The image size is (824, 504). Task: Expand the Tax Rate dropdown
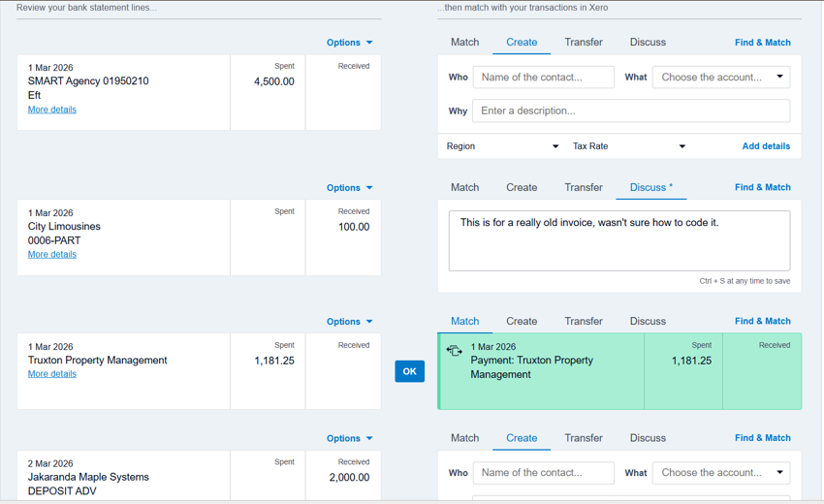point(628,146)
